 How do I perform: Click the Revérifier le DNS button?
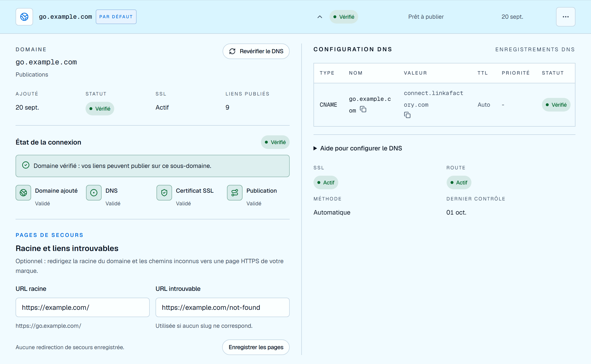click(256, 51)
